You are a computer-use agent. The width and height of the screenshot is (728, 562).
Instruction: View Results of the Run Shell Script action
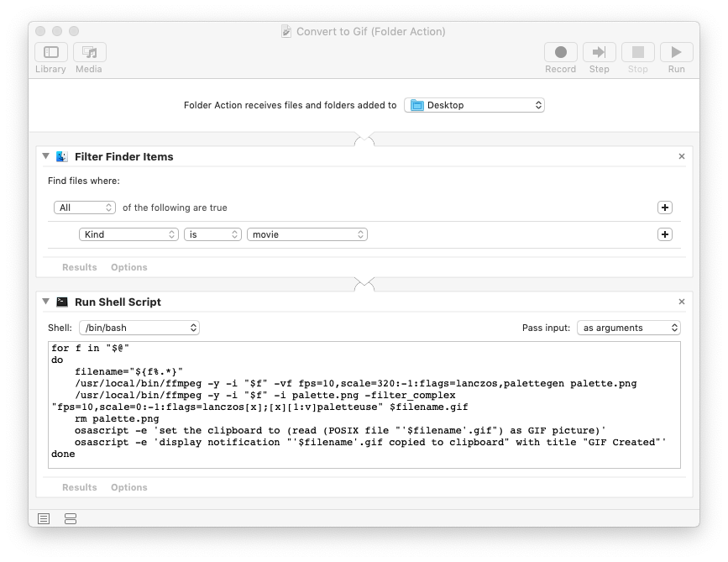coord(79,486)
